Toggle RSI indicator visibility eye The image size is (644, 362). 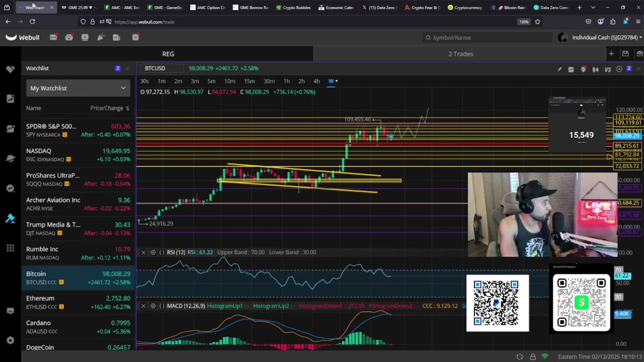(x=153, y=252)
